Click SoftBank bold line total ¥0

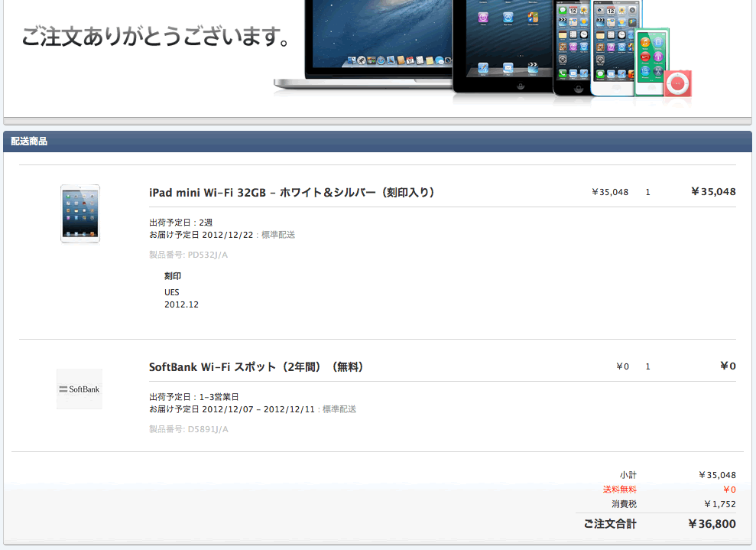[728, 366]
